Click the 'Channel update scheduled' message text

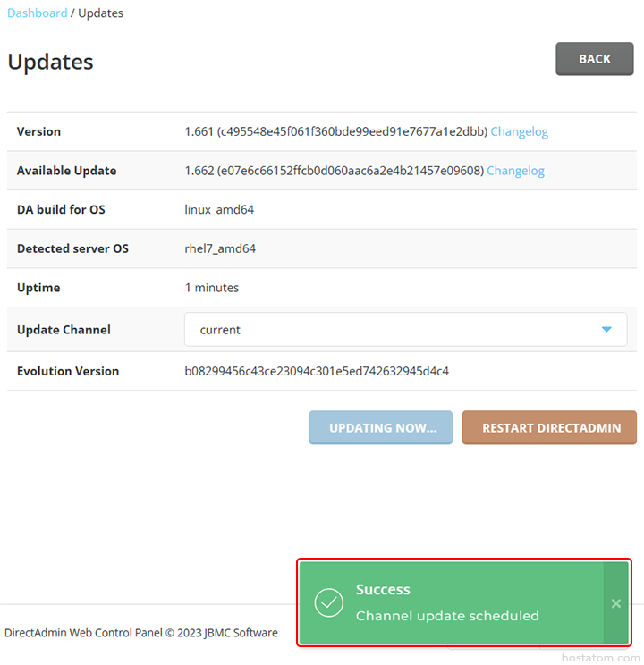click(447, 616)
